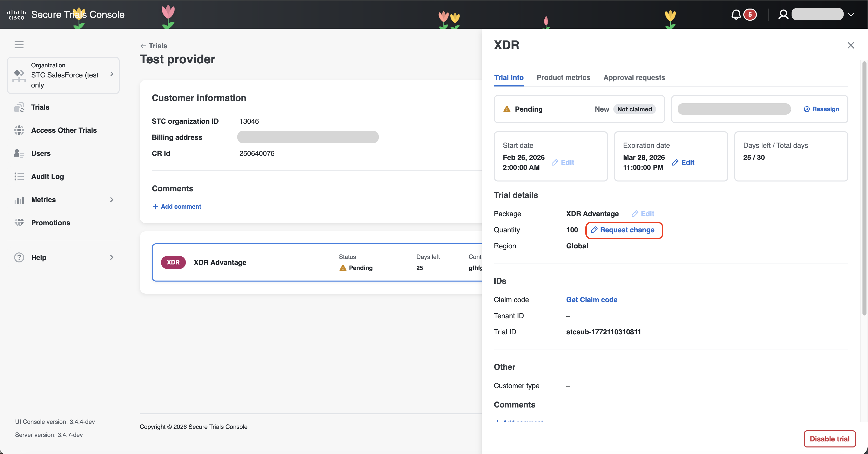This screenshot has width=868, height=454.
Task: Open notifications bell icon
Action: [x=736, y=15]
